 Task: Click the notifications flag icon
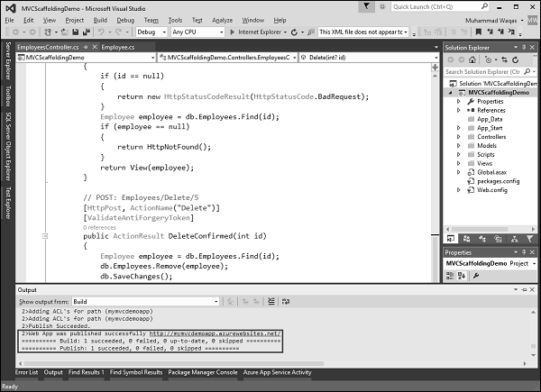(366, 6)
